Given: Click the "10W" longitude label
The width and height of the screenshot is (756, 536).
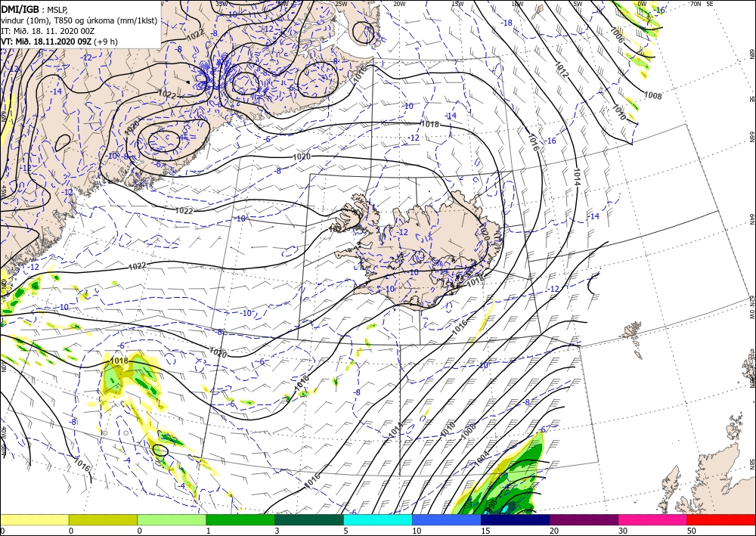Looking at the screenshot, I should point(517,4).
